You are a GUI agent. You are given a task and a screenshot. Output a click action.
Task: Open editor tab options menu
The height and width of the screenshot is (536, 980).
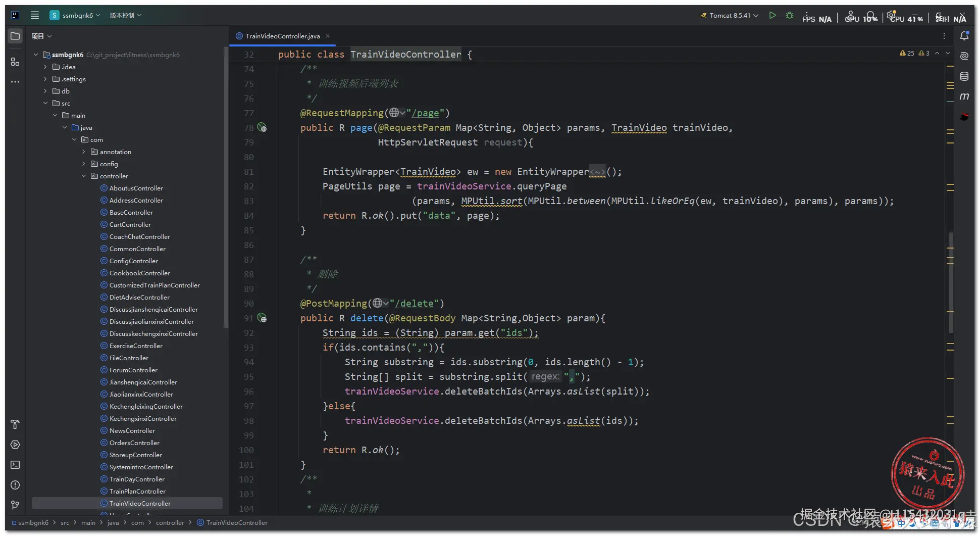click(944, 36)
